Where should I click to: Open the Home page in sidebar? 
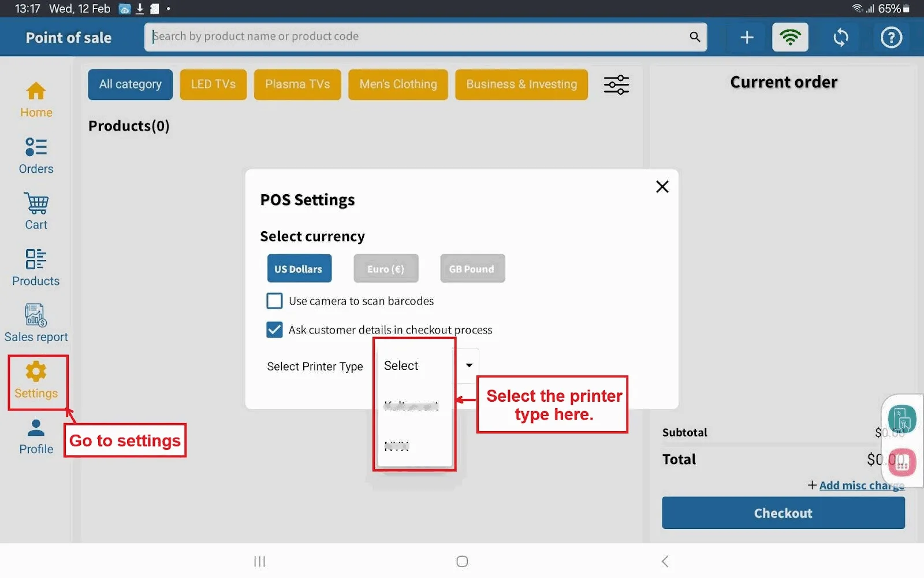click(36, 100)
